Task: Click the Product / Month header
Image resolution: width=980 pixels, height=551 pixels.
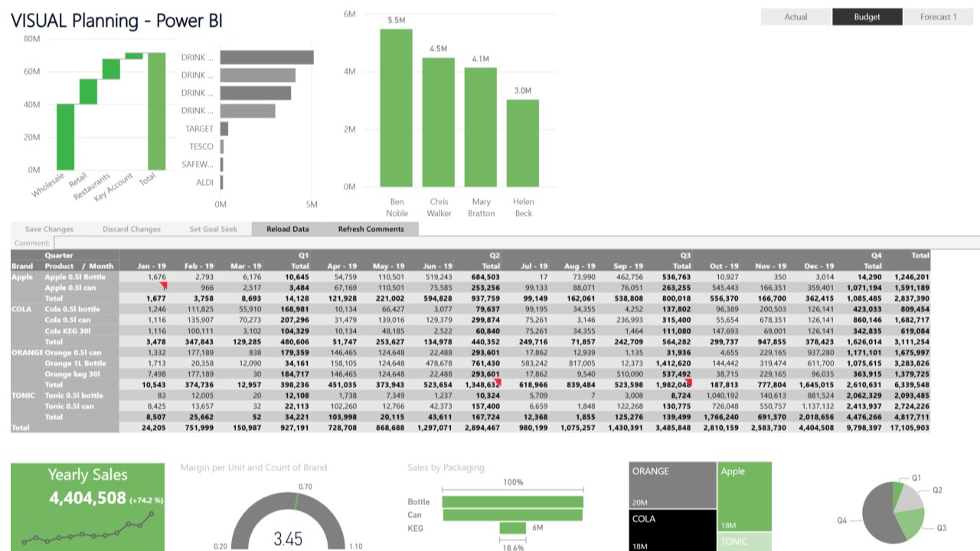Action: [x=79, y=266]
